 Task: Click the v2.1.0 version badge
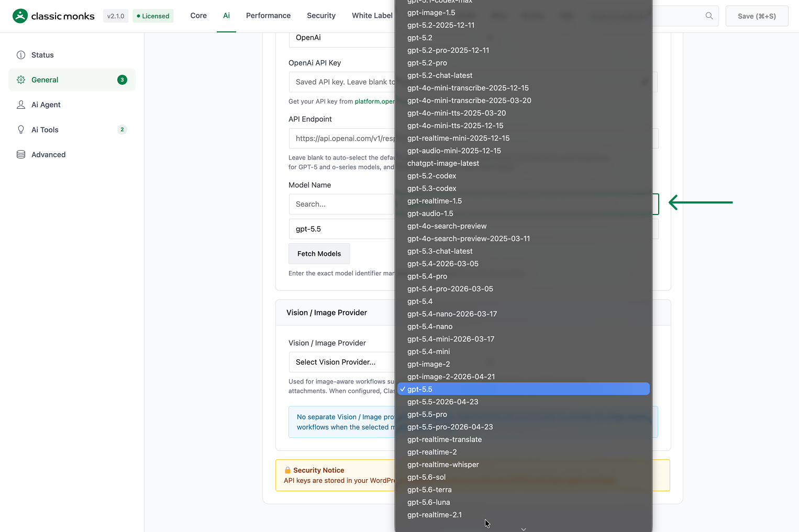point(116,16)
